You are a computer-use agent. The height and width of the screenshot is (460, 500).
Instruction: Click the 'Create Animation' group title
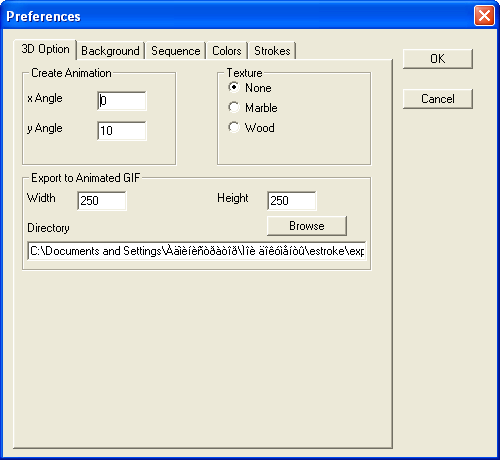[71, 73]
